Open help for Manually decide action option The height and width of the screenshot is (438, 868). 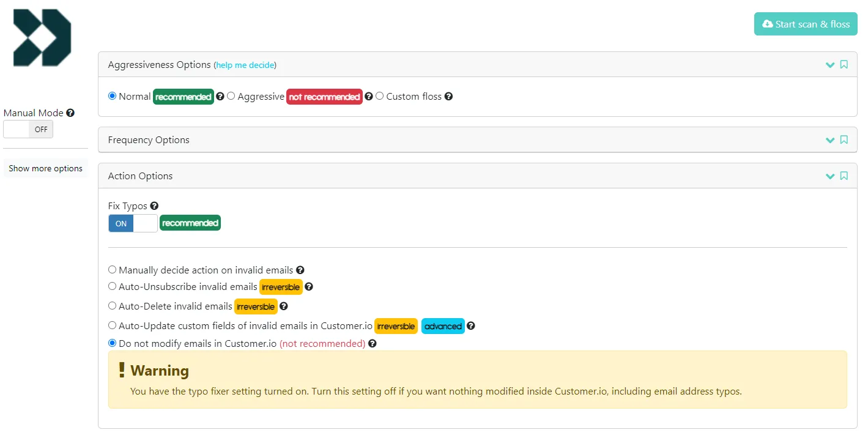300,270
